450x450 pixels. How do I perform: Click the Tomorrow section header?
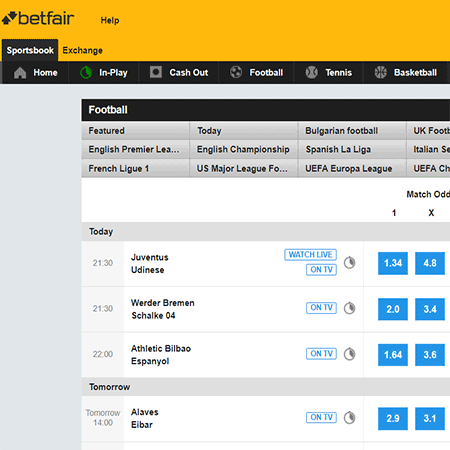click(x=266, y=387)
